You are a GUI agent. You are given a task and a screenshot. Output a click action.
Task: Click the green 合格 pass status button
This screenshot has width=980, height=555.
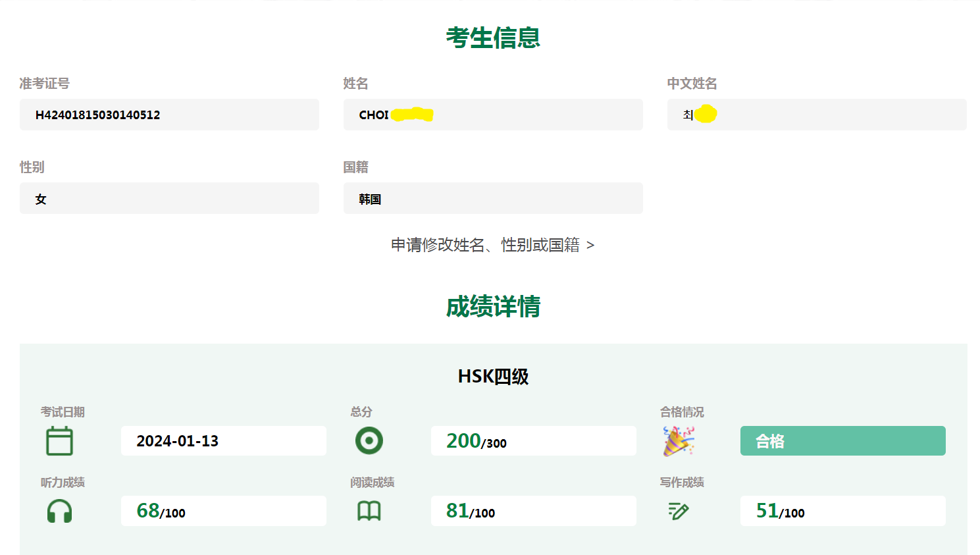point(842,441)
